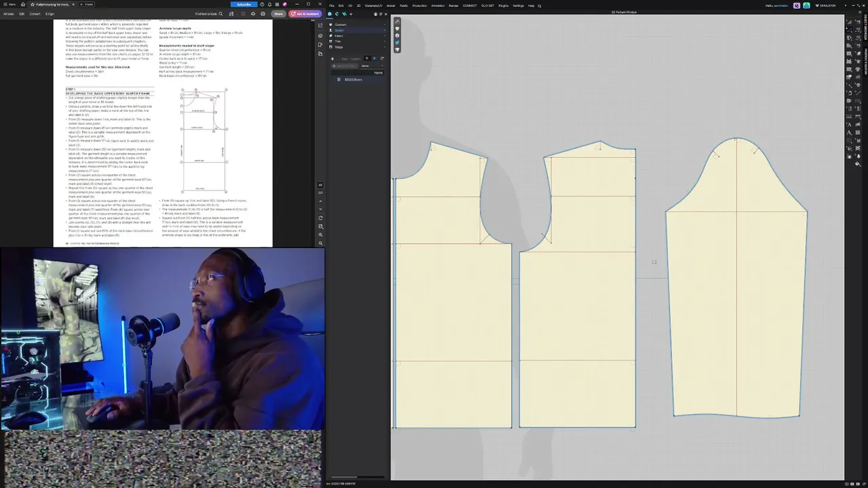
Task: Open notifications bell in PDF viewer
Action: pyautogui.click(x=270, y=4)
